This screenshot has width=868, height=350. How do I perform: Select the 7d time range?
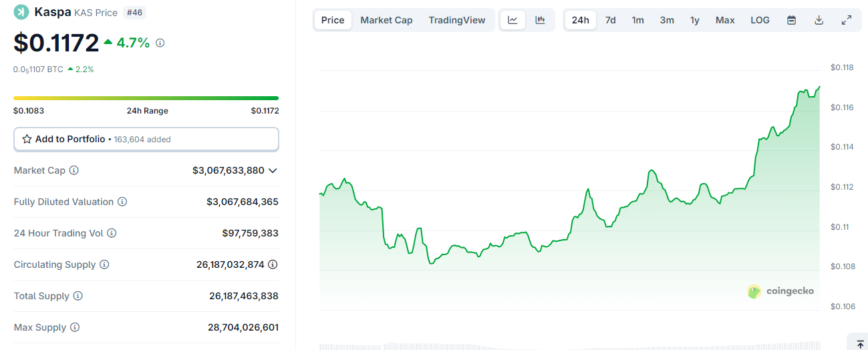[x=611, y=20]
